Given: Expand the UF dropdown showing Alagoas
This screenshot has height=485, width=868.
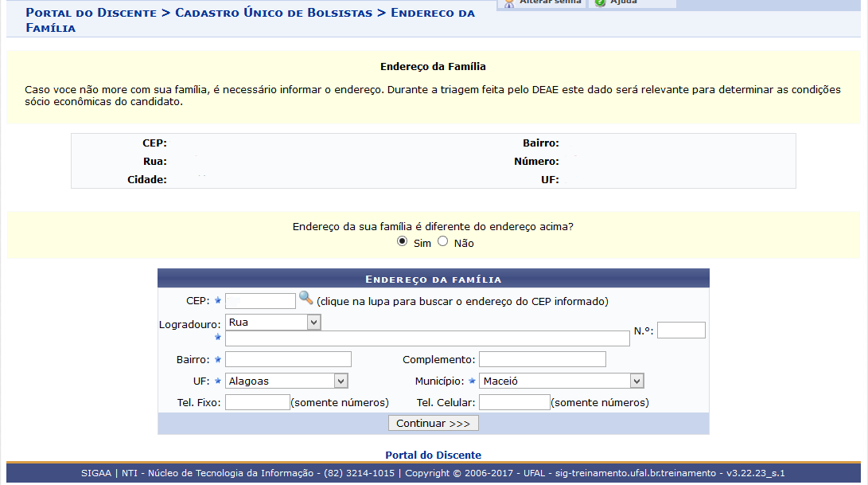Looking at the screenshot, I should 286,381.
